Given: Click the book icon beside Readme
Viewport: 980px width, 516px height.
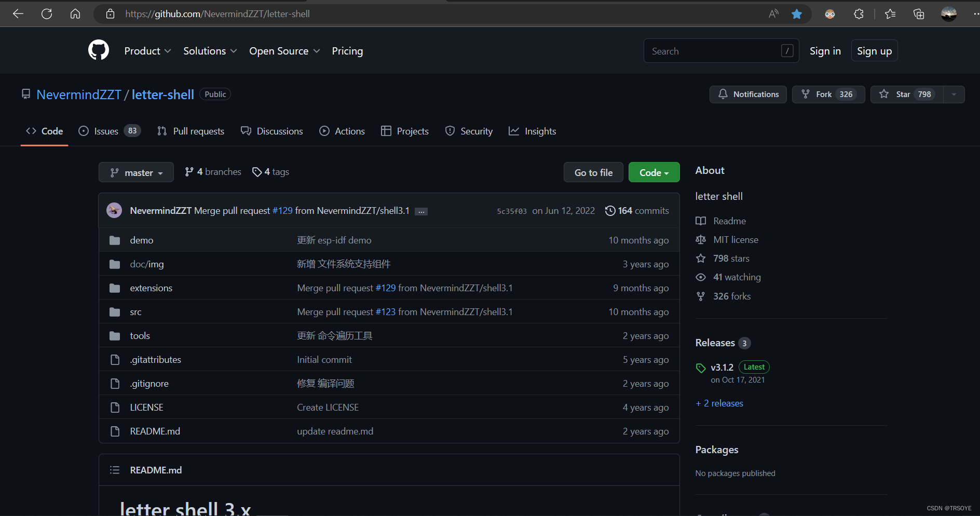Looking at the screenshot, I should click(701, 221).
